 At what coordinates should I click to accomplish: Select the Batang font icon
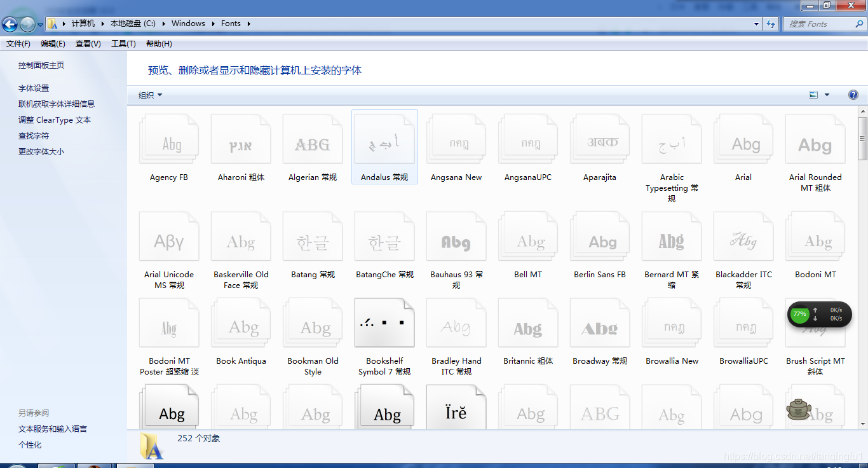313,237
